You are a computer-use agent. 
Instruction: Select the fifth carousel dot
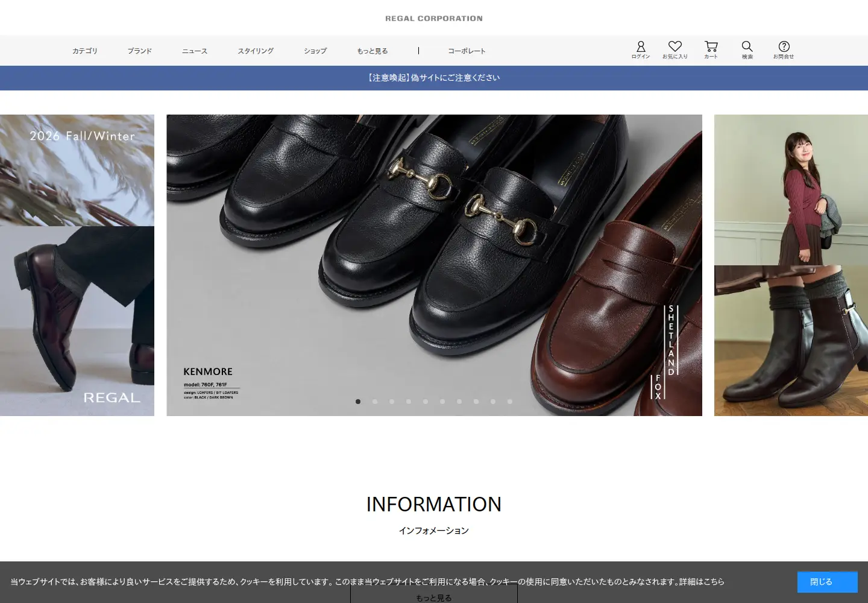426,402
